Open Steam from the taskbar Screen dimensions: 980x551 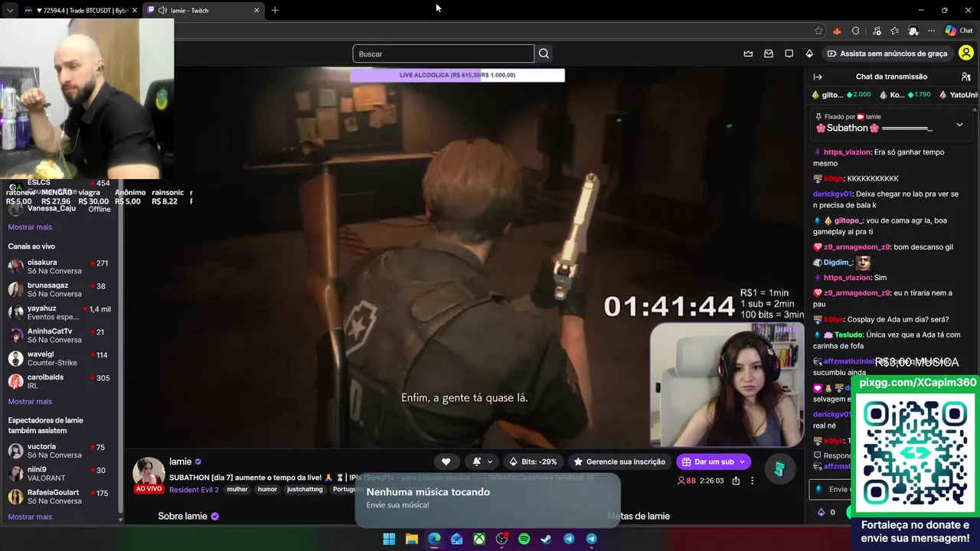pos(546,539)
